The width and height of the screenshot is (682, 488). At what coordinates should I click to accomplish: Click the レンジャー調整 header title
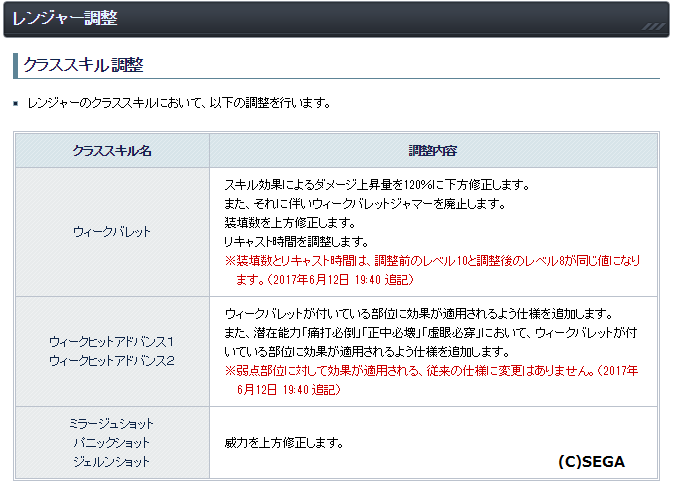coord(65,18)
